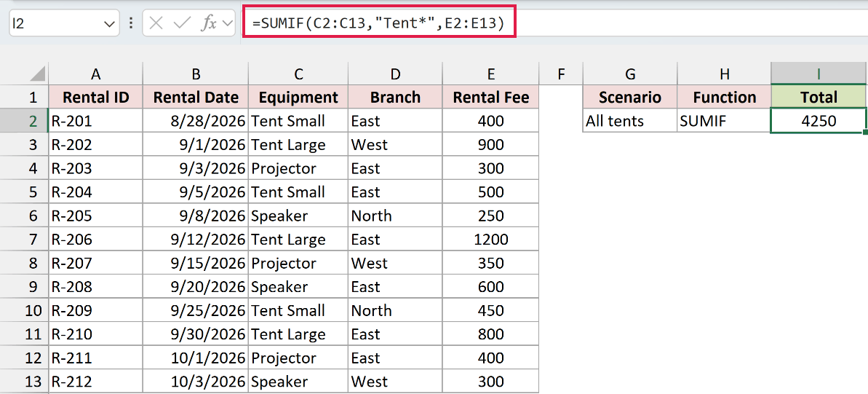
Task: Select the date cell 8/28/2026
Action: 196,121
